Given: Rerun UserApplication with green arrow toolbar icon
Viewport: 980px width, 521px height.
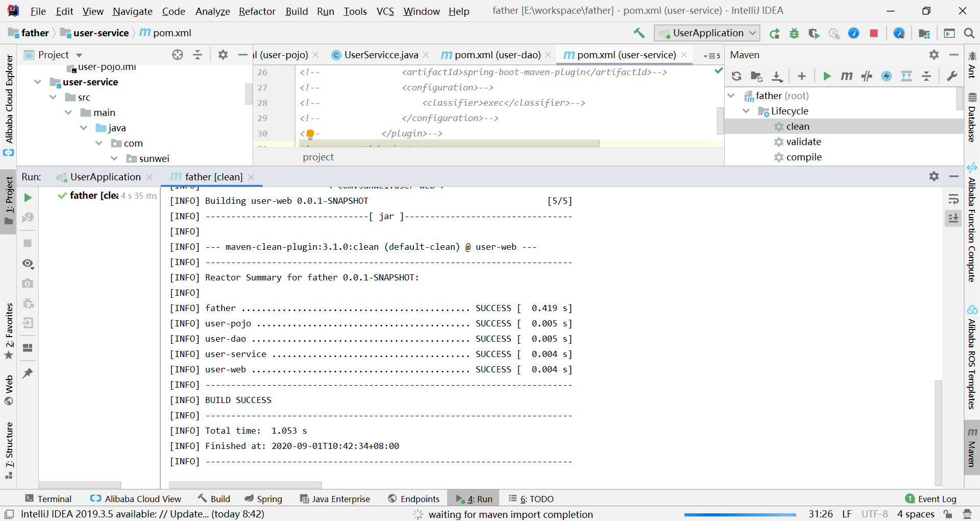Looking at the screenshot, I should (x=774, y=34).
